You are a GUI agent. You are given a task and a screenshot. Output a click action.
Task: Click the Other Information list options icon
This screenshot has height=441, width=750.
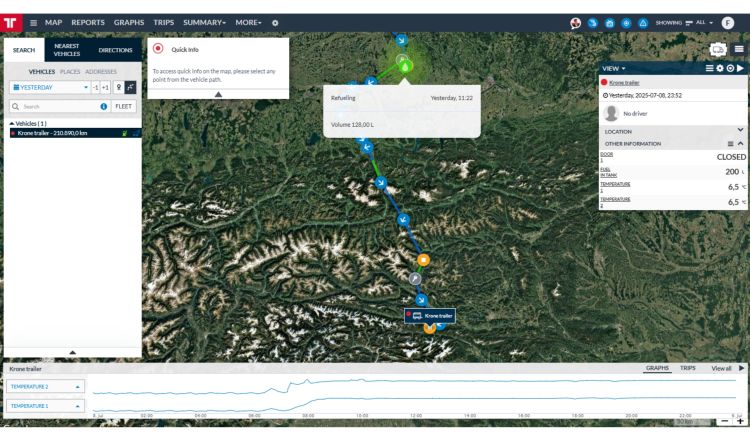[x=730, y=144]
